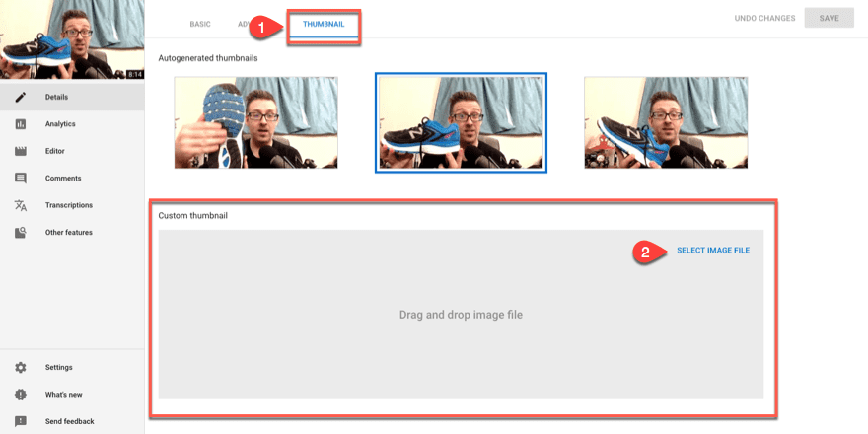868x434 pixels.
Task: Select the highlighted middle shoe thumbnail
Action: 462,122
